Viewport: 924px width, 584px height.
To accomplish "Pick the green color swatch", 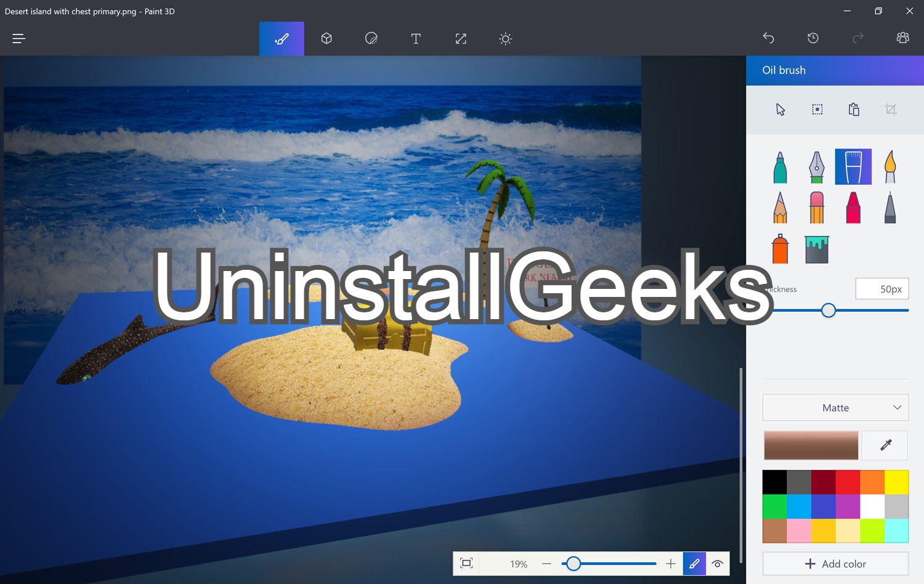I will coord(774,506).
